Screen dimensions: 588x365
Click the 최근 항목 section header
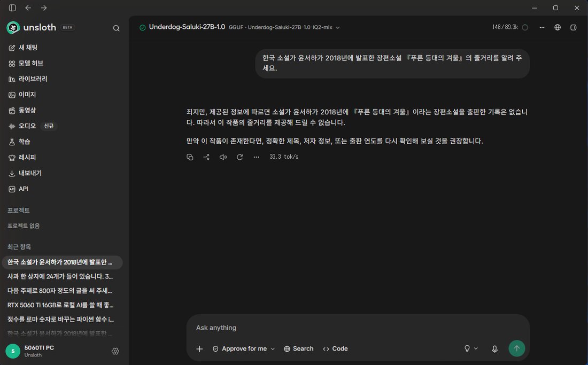(19, 247)
